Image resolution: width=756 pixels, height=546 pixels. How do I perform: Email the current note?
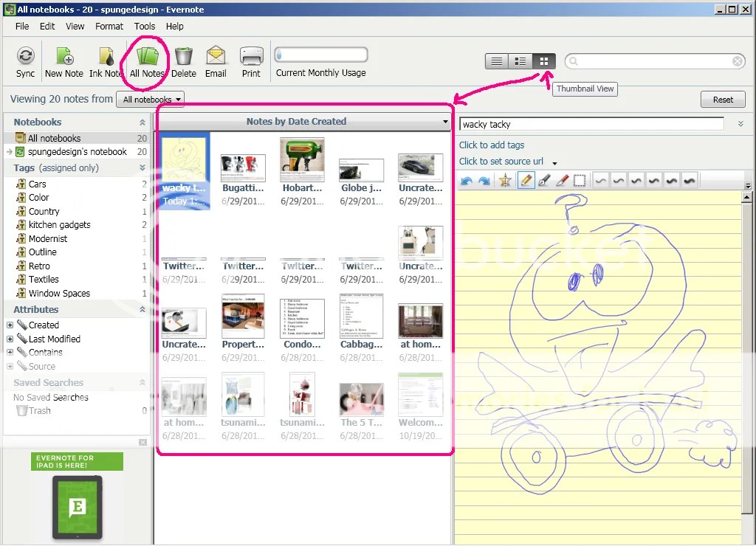tap(216, 62)
